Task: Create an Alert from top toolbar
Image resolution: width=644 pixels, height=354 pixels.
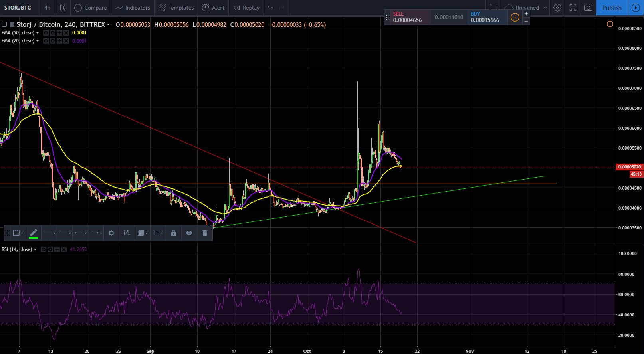Action: click(213, 8)
